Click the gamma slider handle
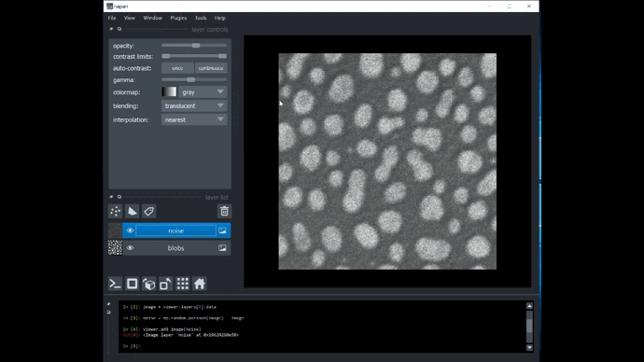Viewport: 644px width, 362px height. click(191, 79)
